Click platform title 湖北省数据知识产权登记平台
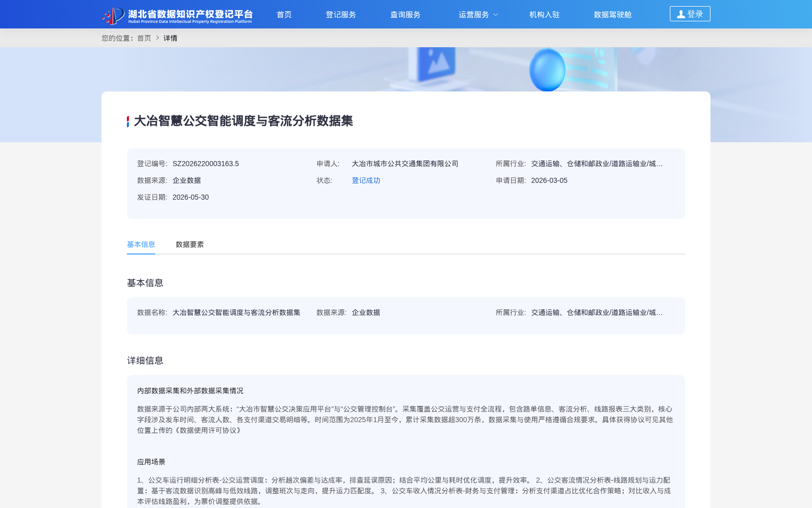This screenshot has width=812, height=508. 190,14
